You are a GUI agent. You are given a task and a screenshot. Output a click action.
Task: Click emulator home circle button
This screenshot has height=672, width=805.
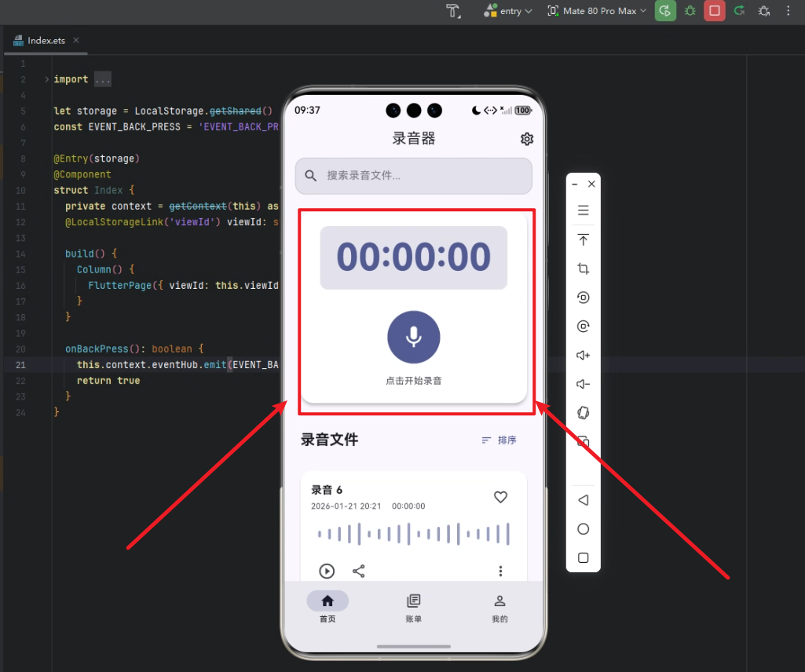584,529
